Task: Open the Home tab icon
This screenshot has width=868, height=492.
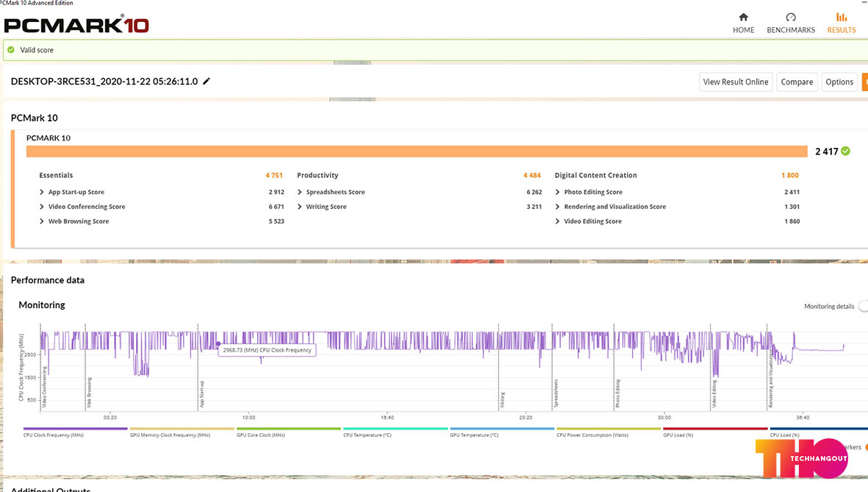Action: (743, 17)
